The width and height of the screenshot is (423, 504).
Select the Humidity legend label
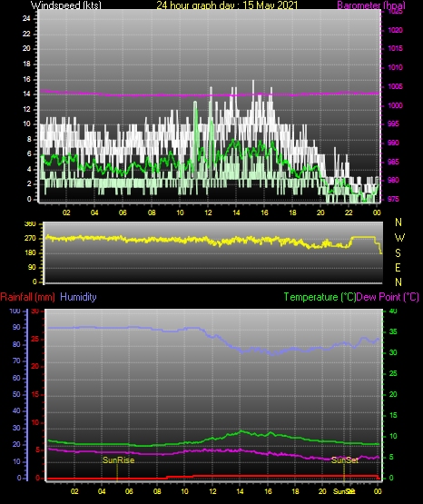tap(78, 297)
